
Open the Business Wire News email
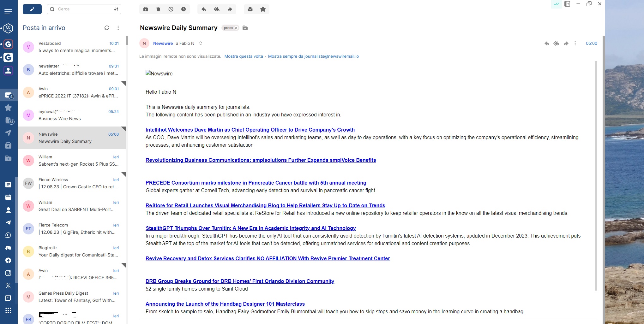pyautogui.click(x=72, y=115)
